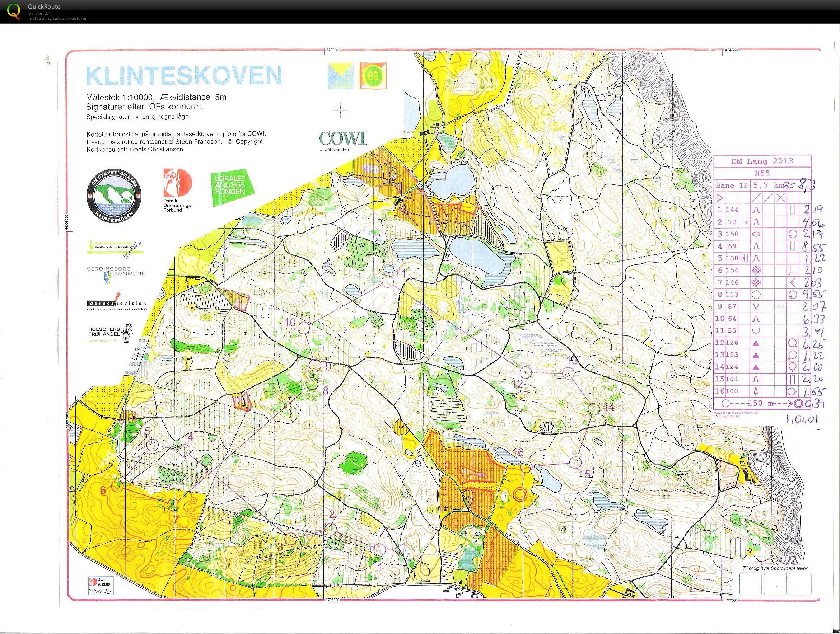Click control circle 9 on the map
840x634 pixels.
pos(315,365)
